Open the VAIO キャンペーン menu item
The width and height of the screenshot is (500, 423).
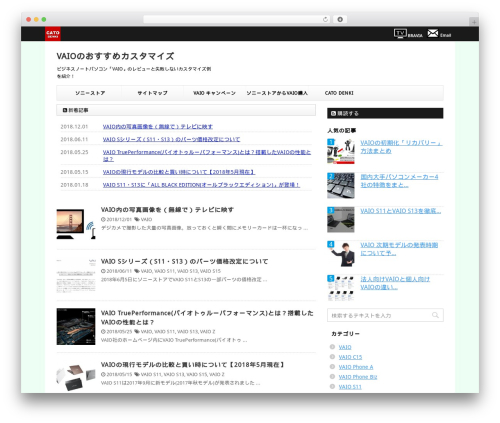[x=214, y=93]
